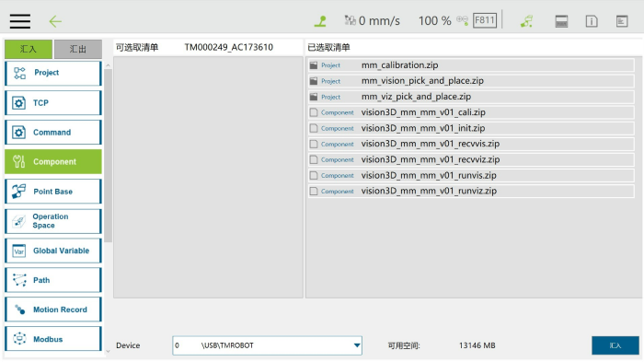Click the Modbus icon

(x=19, y=339)
